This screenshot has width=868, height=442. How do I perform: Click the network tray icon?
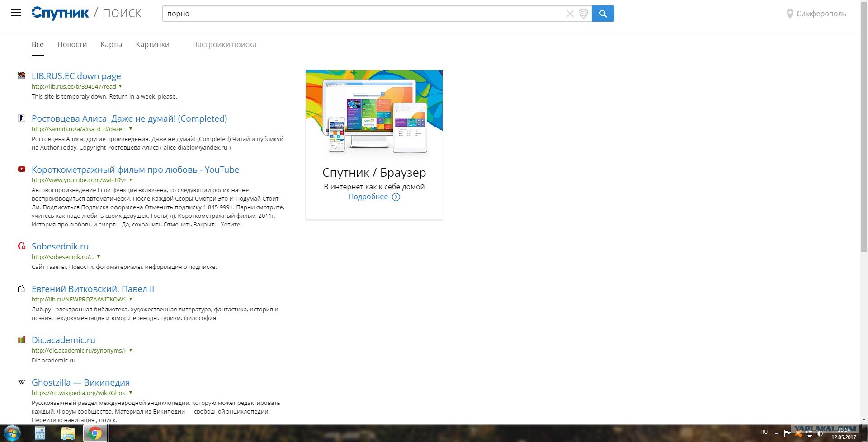pyautogui.click(x=809, y=433)
